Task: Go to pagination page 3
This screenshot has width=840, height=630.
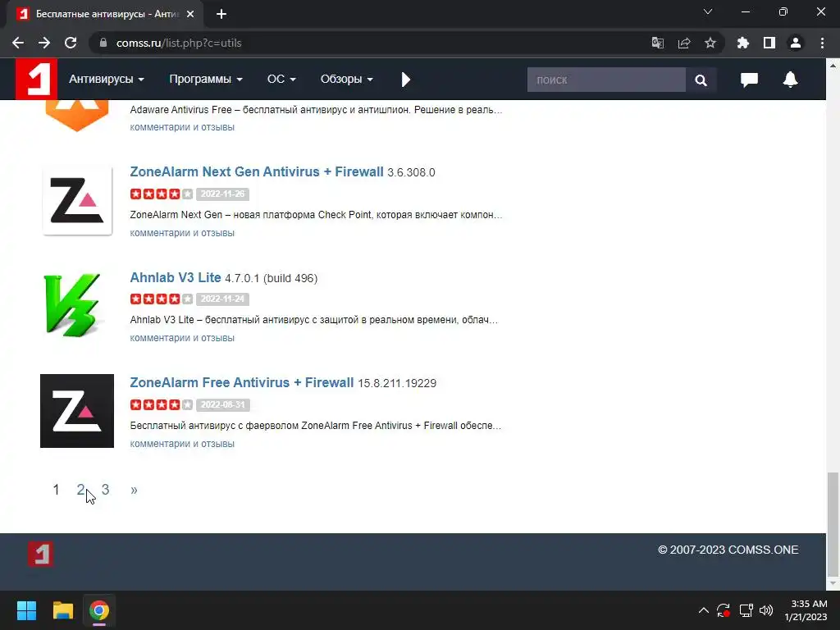Action: (106, 490)
